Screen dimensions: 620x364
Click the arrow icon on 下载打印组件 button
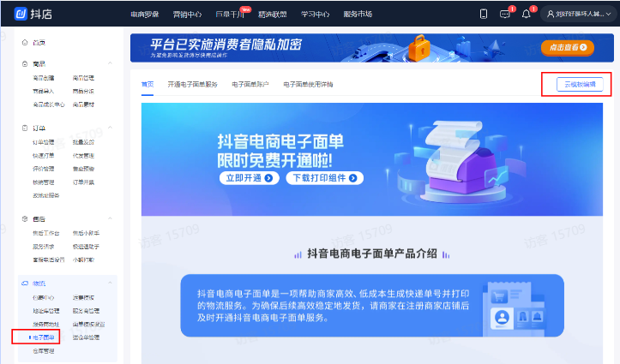coord(353,178)
